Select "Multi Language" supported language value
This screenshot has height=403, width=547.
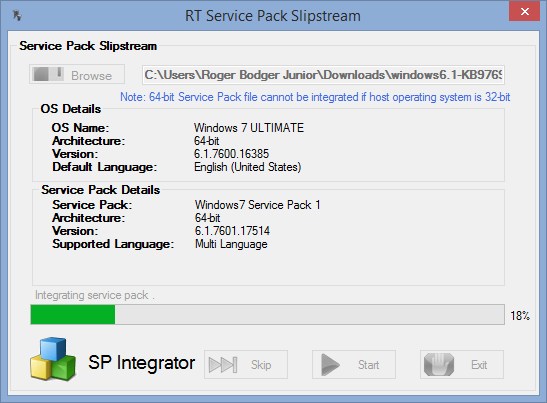click(x=231, y=244)
